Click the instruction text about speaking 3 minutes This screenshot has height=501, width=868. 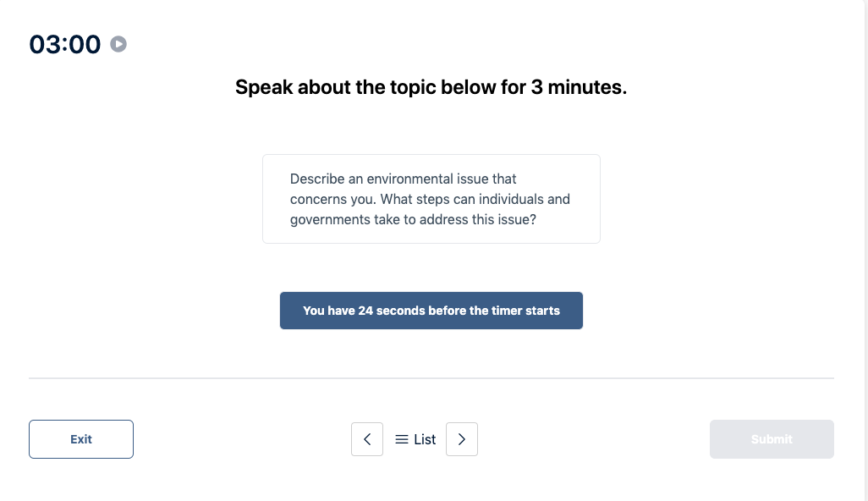[x=431, y=87]
